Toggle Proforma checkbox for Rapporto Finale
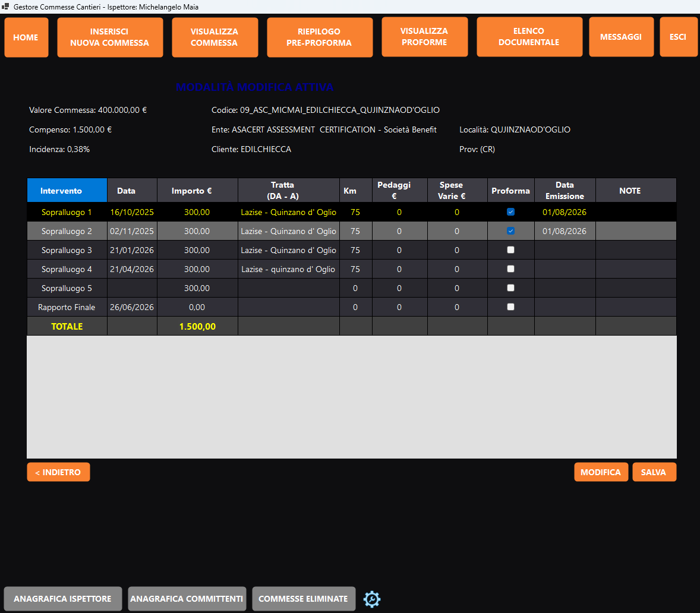This screenshot has height=613, width=700. point(510,307)
